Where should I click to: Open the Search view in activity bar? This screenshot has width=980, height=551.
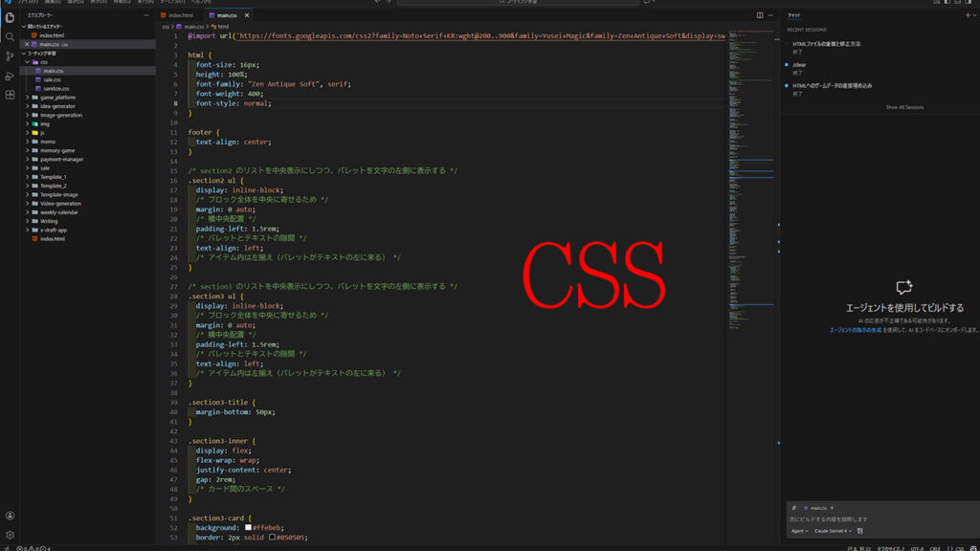point(10,37)
